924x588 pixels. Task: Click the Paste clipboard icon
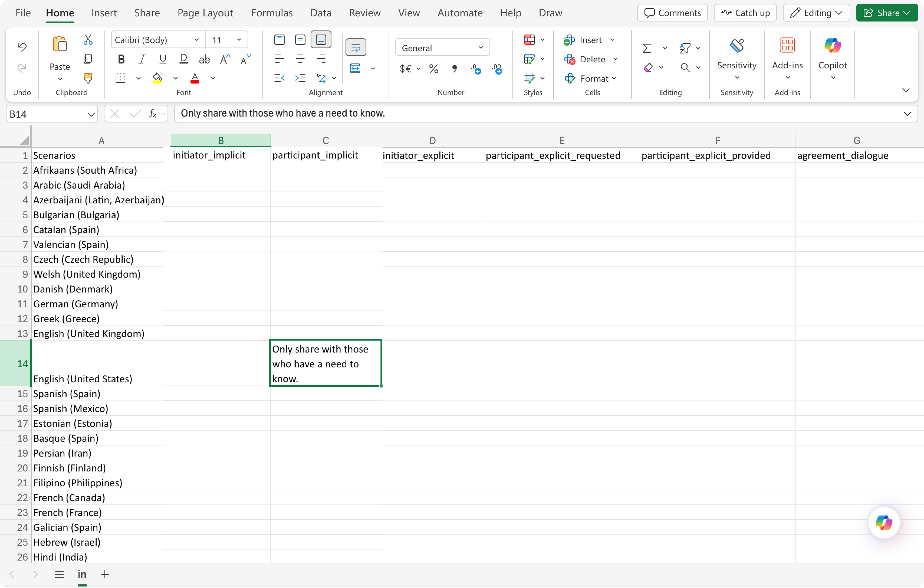(60, 45)
